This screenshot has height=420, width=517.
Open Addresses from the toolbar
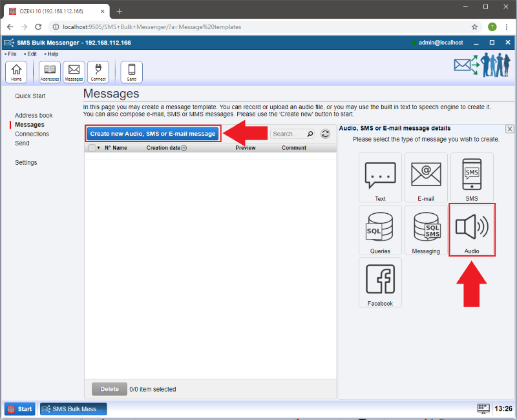coord(50,72)
